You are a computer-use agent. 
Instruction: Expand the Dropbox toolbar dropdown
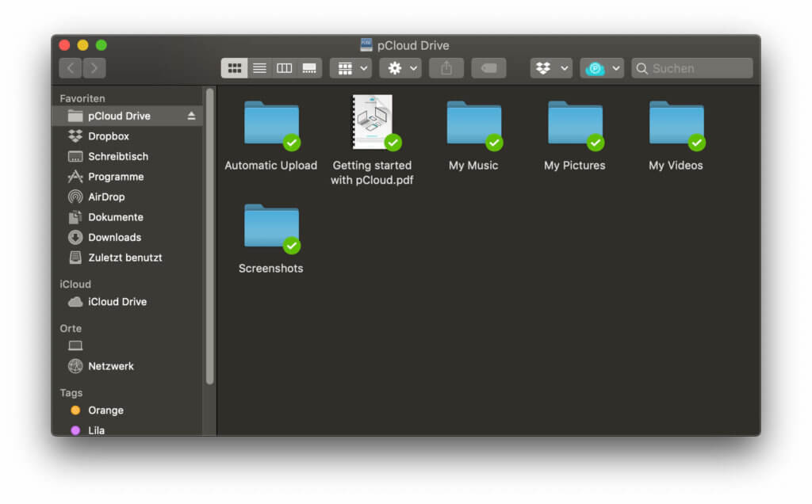pos(551,68)
